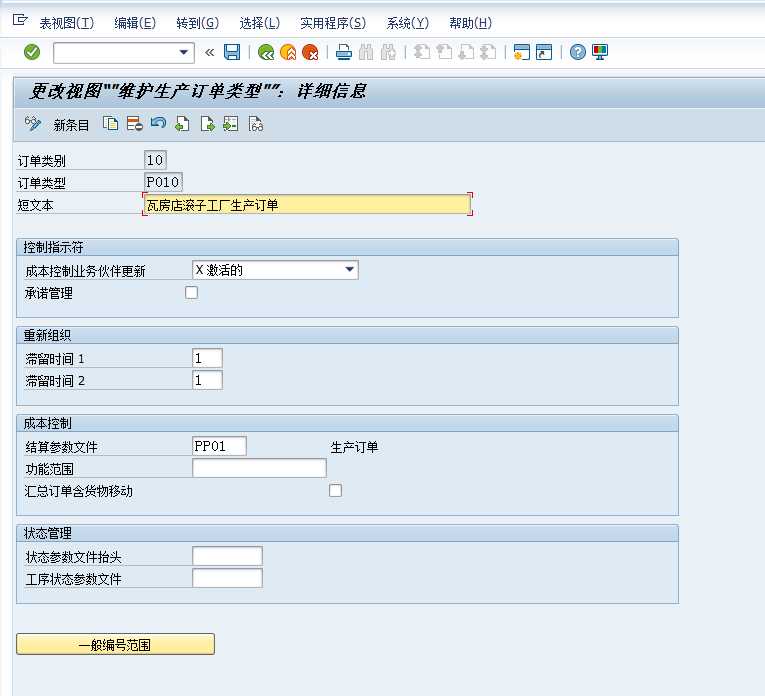This screenshot has width=765, height=696.
Task: Open the 选择(L) menu
Action: coord(260,23)
